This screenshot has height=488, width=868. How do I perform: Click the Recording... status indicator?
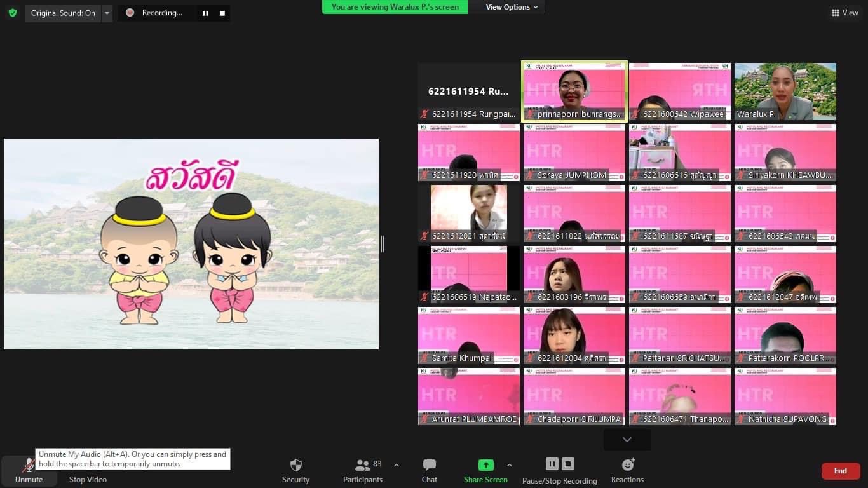[x=155, y=13]
